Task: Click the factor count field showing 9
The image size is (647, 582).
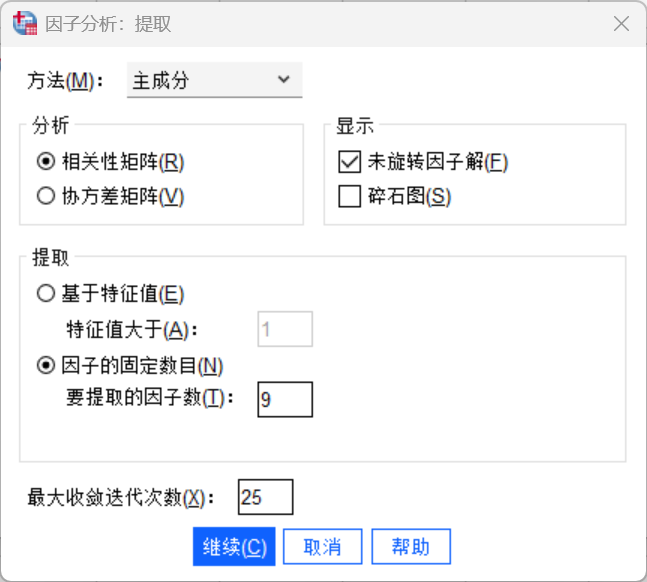Action: [x=285, y=399]
